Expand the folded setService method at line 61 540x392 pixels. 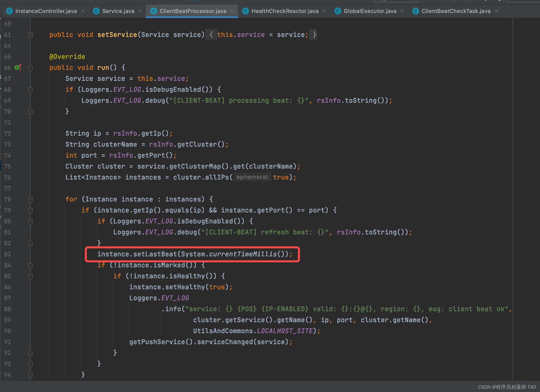(x=30, y=35)
